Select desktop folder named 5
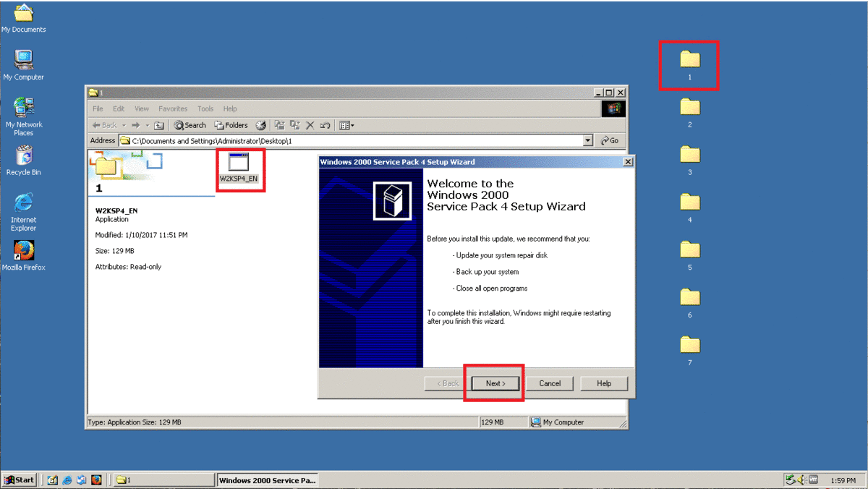This screenshot has height=491, width=868. click(x=690, y=255)
